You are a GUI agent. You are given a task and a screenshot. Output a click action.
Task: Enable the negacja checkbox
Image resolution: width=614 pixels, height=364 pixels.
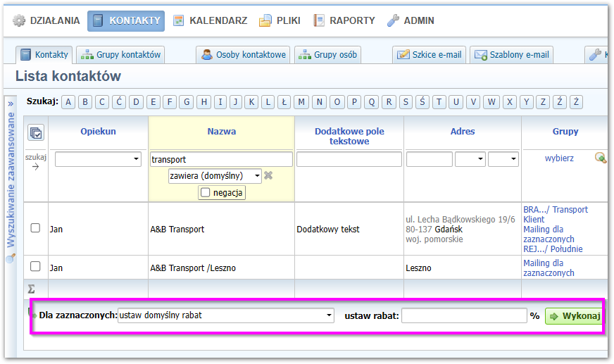tap(206, 192)
